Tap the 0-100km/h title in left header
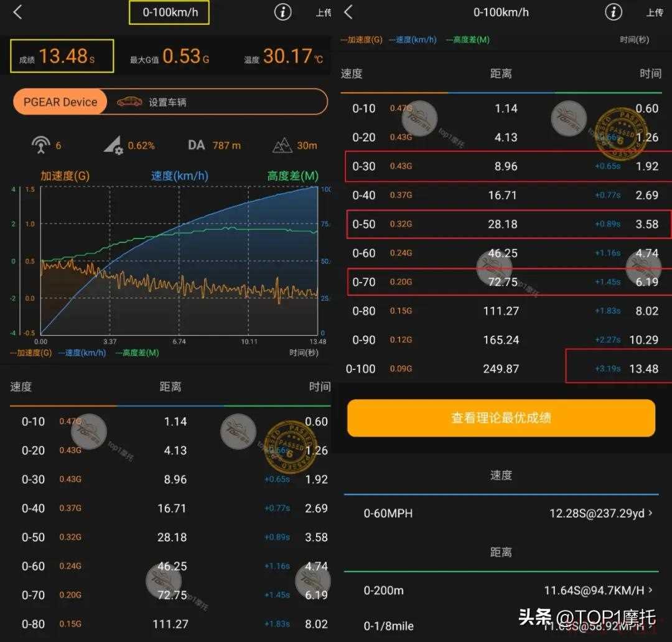Screen dimensions: 672x642 coord(170,12)
